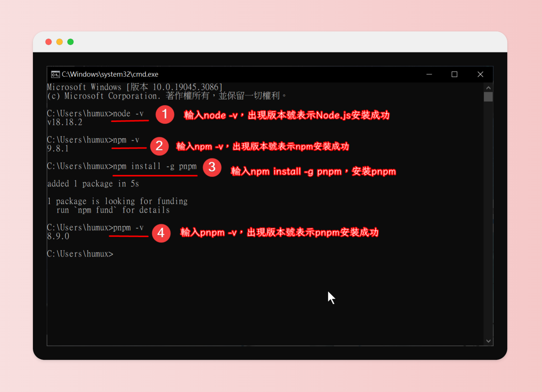This screenshot has height=392, width=542.
Task: Maximize the cmd.exe window
Action: pos(455,74)
